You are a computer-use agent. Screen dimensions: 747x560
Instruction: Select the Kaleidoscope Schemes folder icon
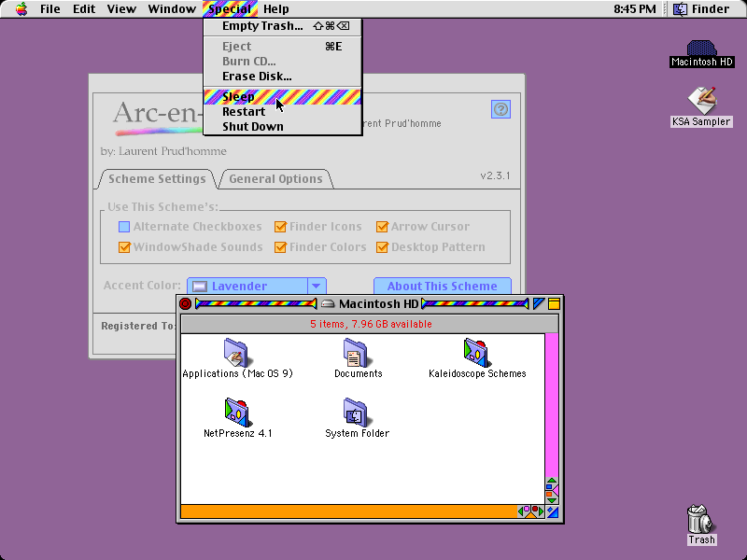pyautogui.click(x=475, y=353)
